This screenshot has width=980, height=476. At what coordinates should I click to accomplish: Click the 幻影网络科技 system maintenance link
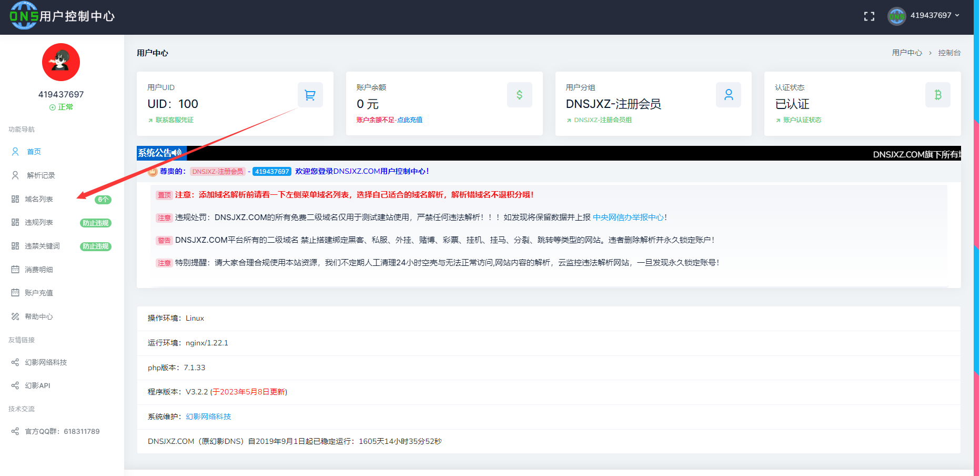coord(208,417)
